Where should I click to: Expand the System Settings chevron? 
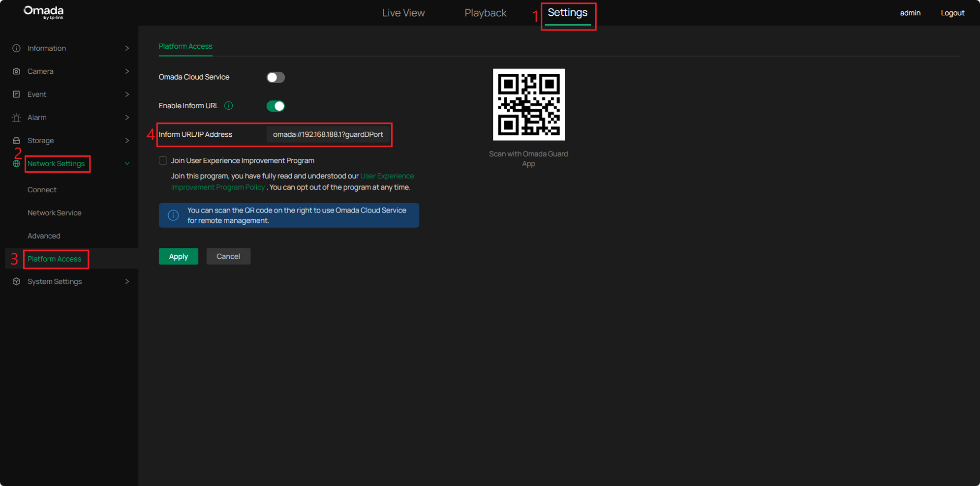[127, 281]
